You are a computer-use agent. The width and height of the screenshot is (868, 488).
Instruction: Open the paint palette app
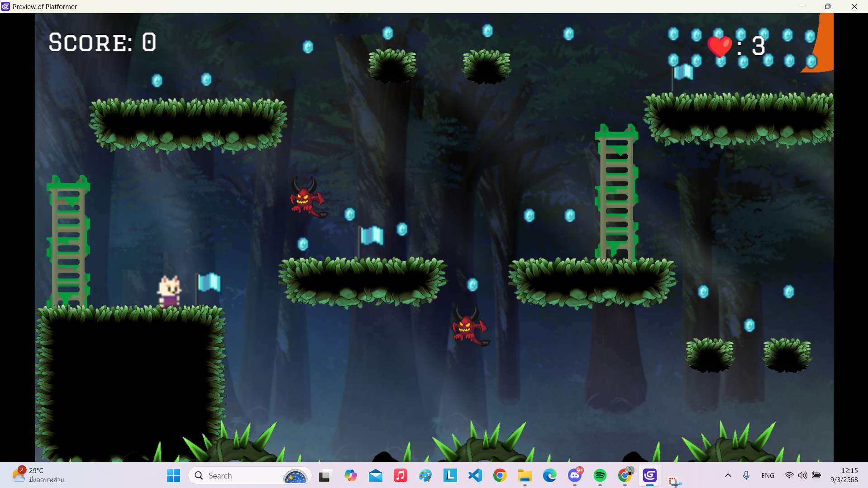pyautogui.click(x=425, y=476)
